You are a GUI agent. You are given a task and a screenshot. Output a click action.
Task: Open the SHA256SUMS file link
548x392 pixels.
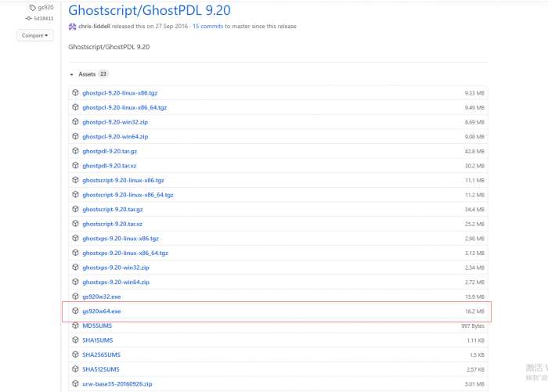coord(101,355)
